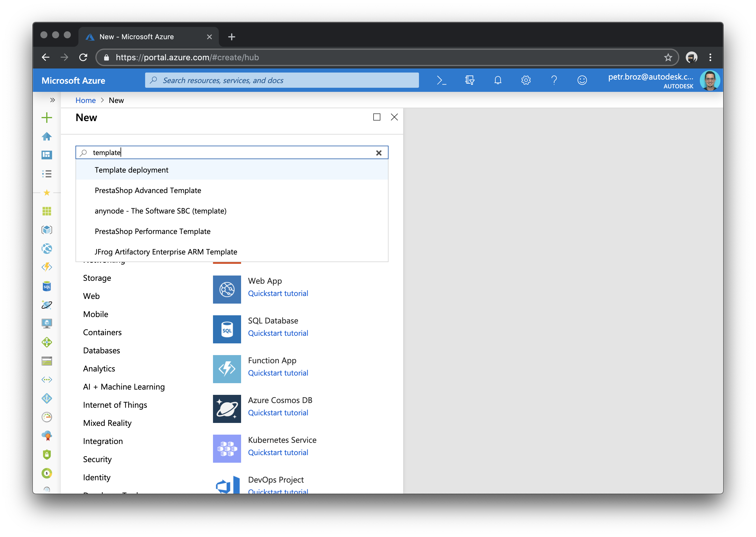Open Monitor gauge icon in sidebar
The height and width of the screenshot is (537, 756).
[x=47, y=417]
